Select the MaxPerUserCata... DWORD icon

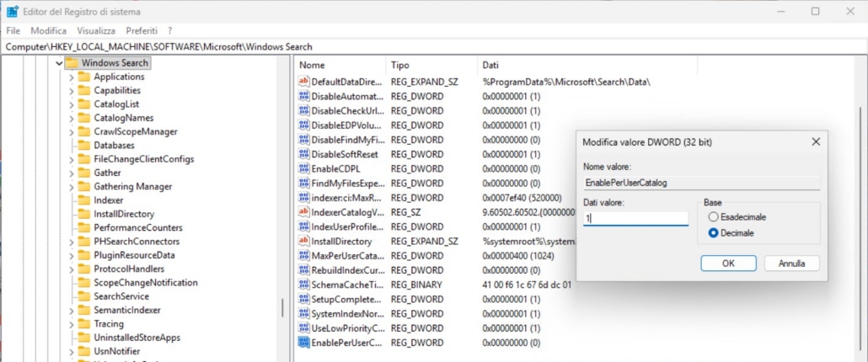(303, 256)
